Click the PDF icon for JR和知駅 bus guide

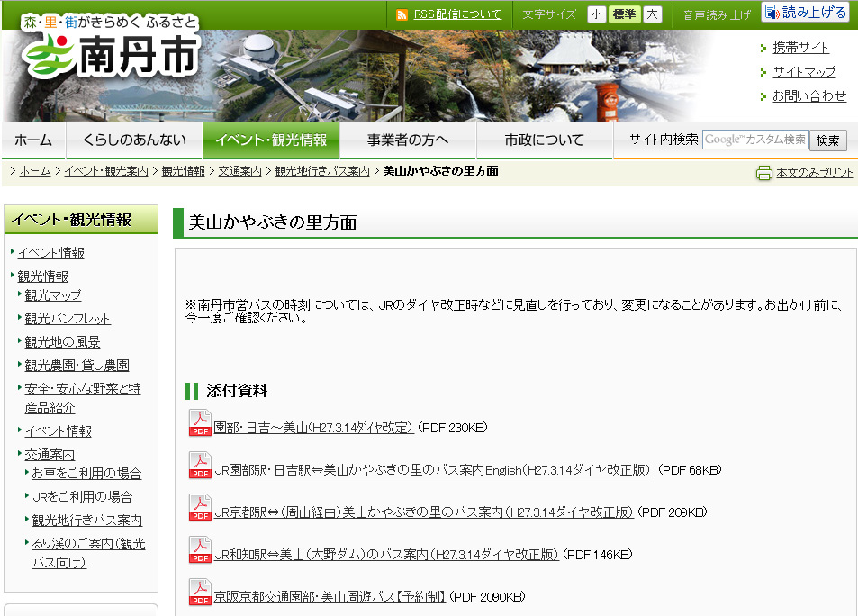(200, 549)
